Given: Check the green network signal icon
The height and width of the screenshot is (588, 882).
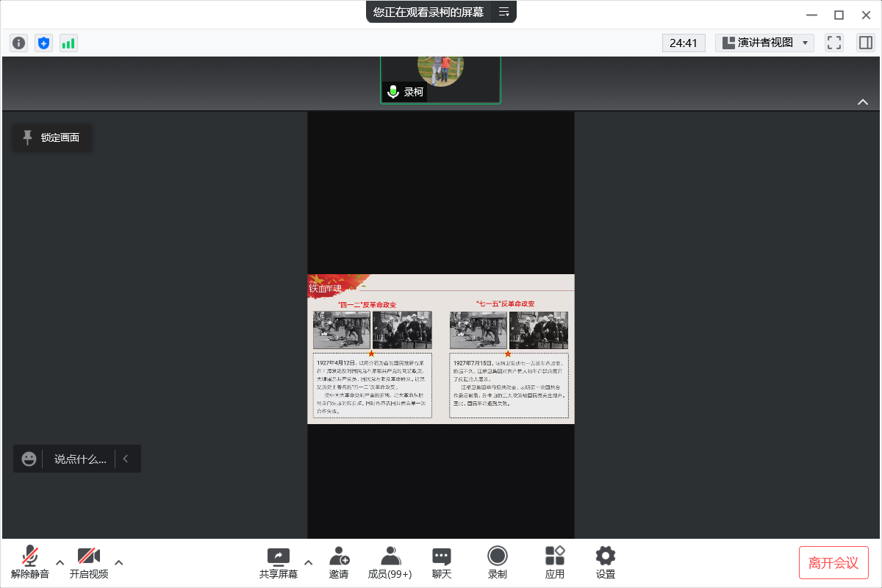Looking at the screenshot, I should 68,43.
